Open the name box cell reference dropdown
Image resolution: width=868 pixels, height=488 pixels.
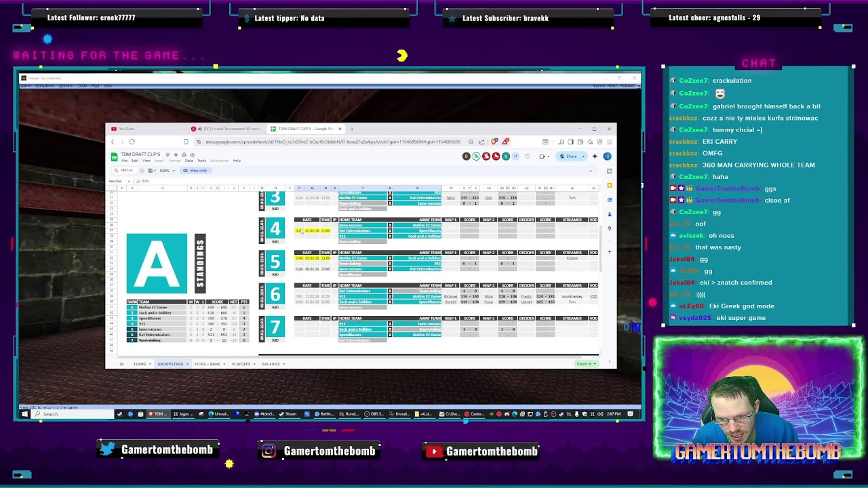coord(130,181)
